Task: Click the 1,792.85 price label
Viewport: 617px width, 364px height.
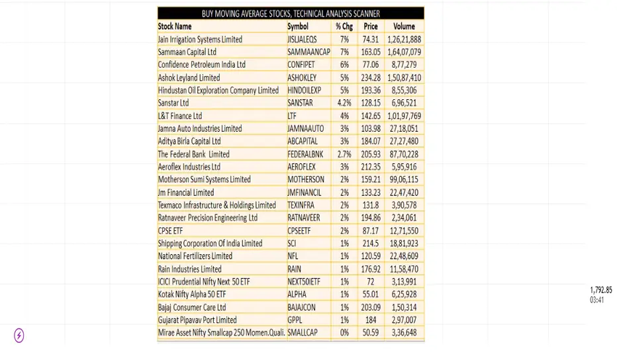Action: click(x=601, y=291)
